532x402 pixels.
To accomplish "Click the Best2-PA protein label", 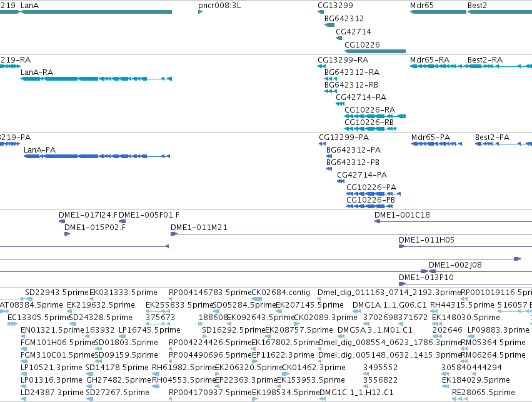I will tap(493, 138).
